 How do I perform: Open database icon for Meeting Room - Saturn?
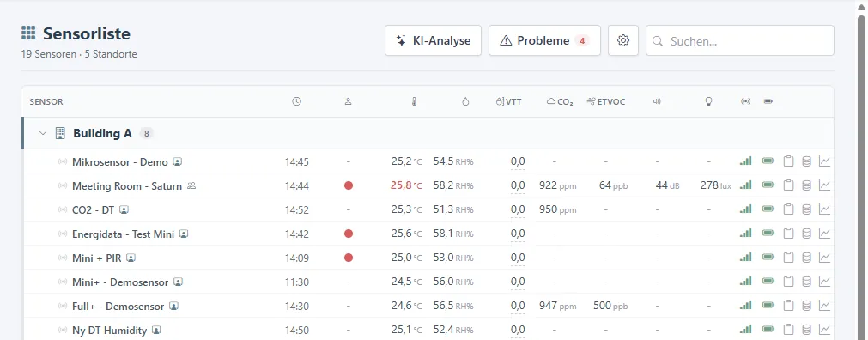coord(806,185)
